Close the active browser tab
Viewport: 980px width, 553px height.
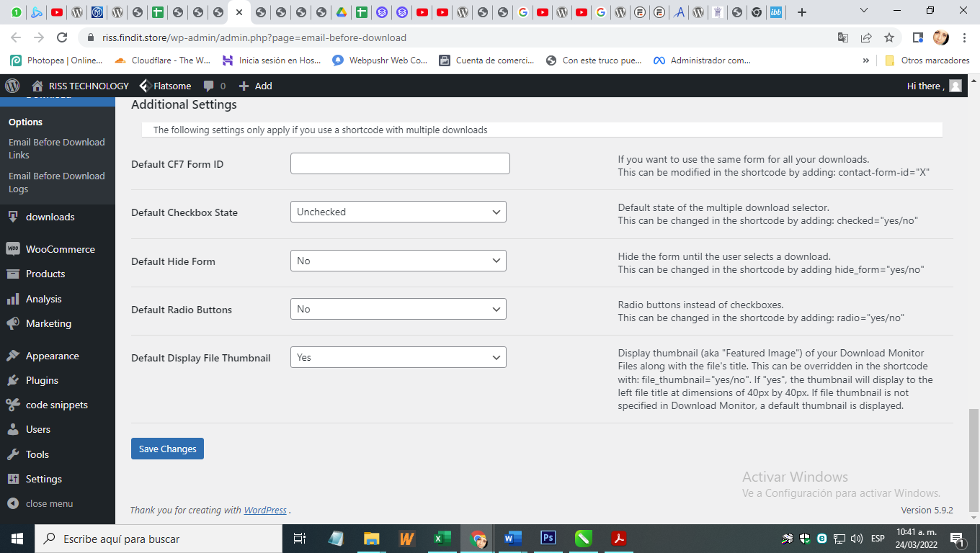pos(239,12)
